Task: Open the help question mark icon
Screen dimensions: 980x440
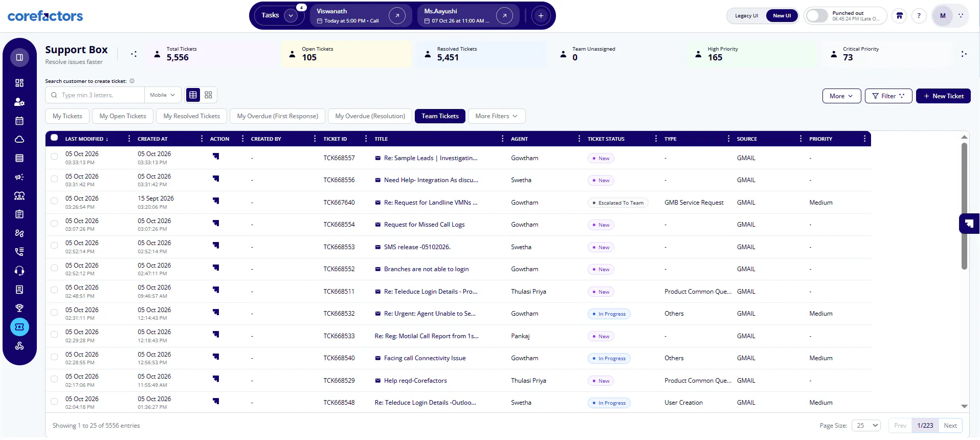Action: (919, 16)
